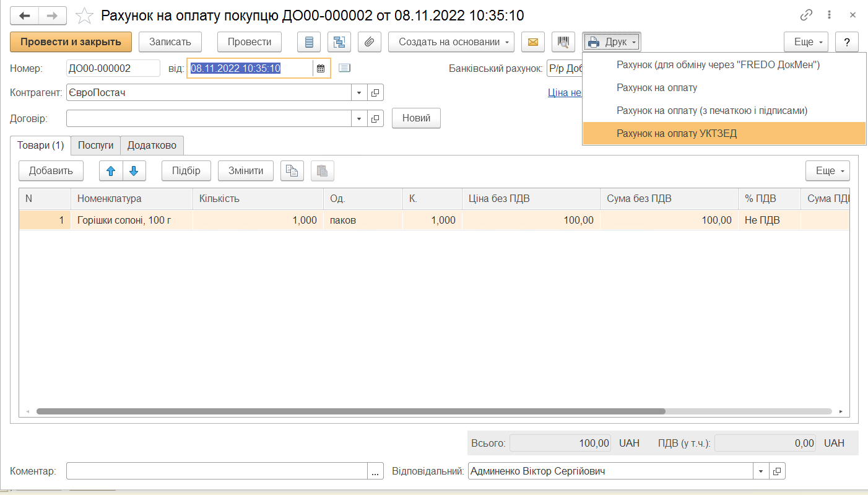Open Підбір selection button

(x=186, y=171)
